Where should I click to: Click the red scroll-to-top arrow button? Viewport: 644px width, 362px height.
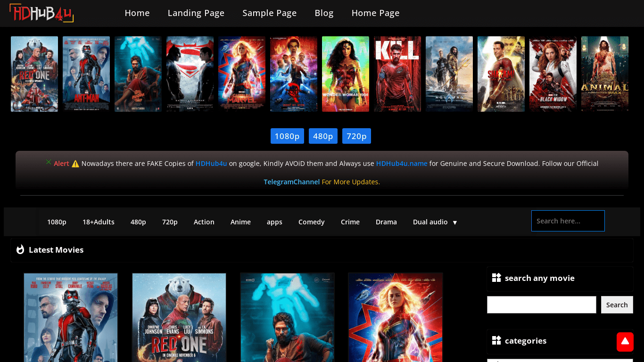point(625,342)
